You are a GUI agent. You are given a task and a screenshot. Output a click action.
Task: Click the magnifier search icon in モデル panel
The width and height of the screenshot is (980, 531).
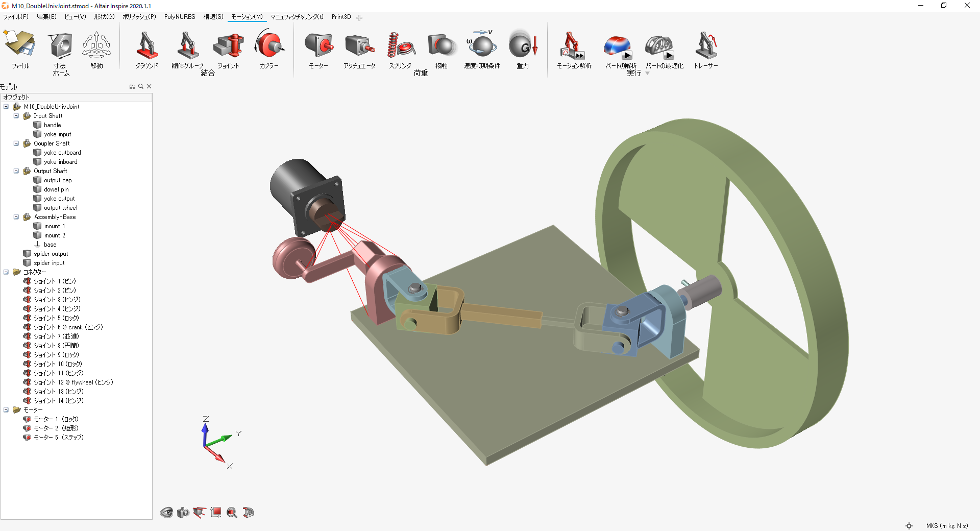pos(141,86)
